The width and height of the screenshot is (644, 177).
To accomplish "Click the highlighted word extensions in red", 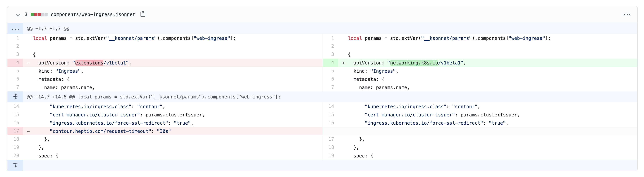I will (89, 63).
